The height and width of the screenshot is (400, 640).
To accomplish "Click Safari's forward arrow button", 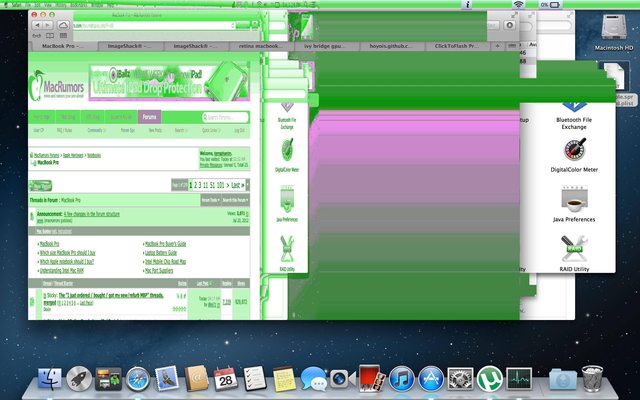I will tap(48, 25).
